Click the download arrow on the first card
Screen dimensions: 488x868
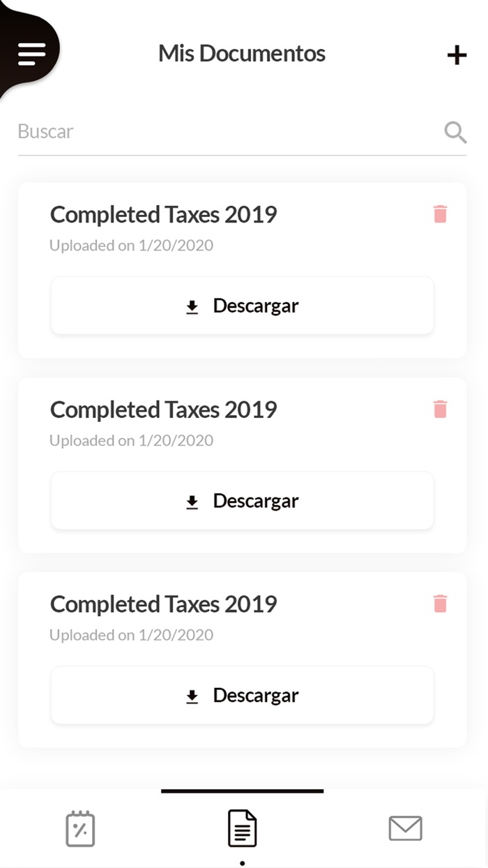191,306
